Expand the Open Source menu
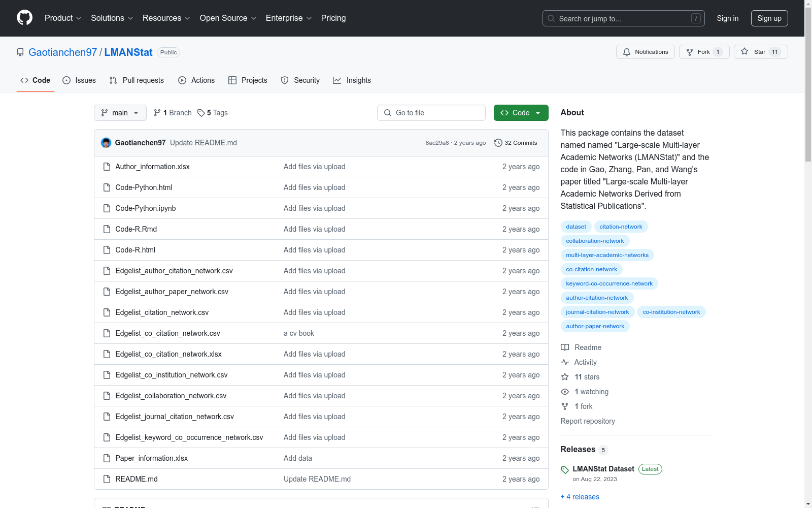812x508 pixels. 228,18
